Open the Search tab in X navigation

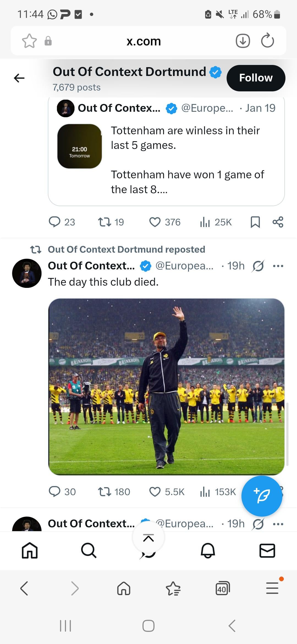click(x=89, y=550)
